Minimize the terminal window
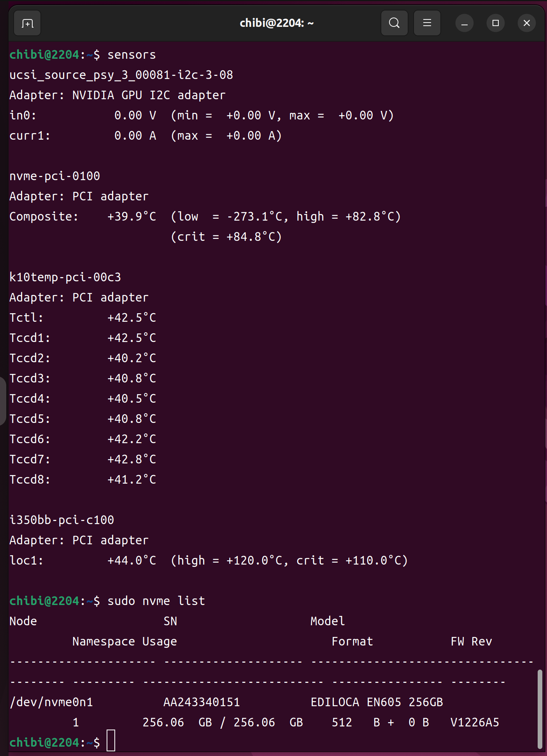The height and width of the screenshot is (756, 547). click(x=464, y=23)
